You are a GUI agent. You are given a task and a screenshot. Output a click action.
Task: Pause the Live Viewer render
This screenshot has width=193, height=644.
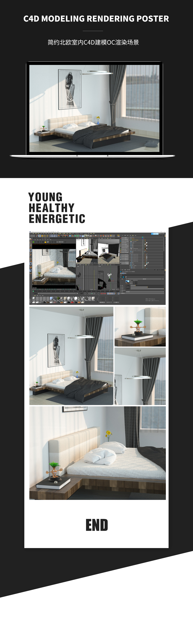(38, 242)
